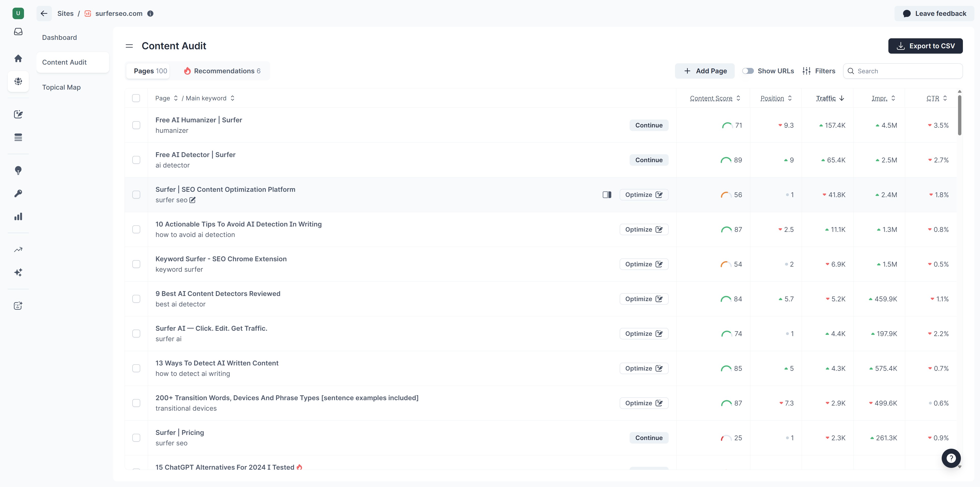Open the Outlines icon in the sidebar
This screenshot has width=980, height=487.
(18, 137)
